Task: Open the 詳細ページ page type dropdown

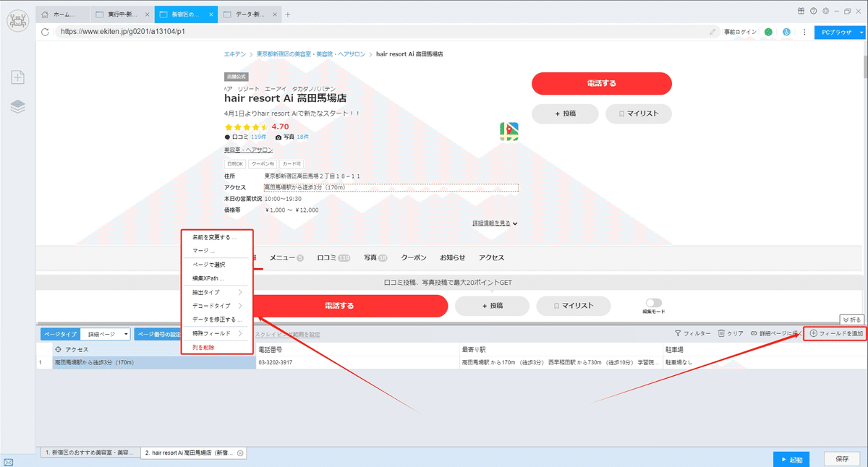Action: click(x=106, y=334)
